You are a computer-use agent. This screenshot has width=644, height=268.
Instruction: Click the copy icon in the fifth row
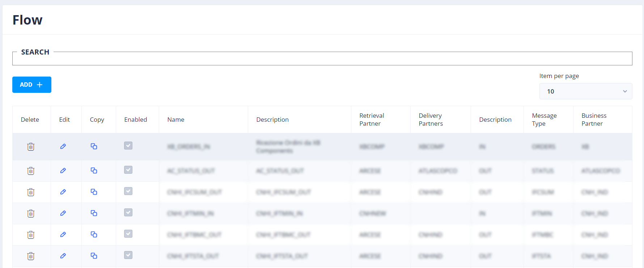tap(94, 234)
